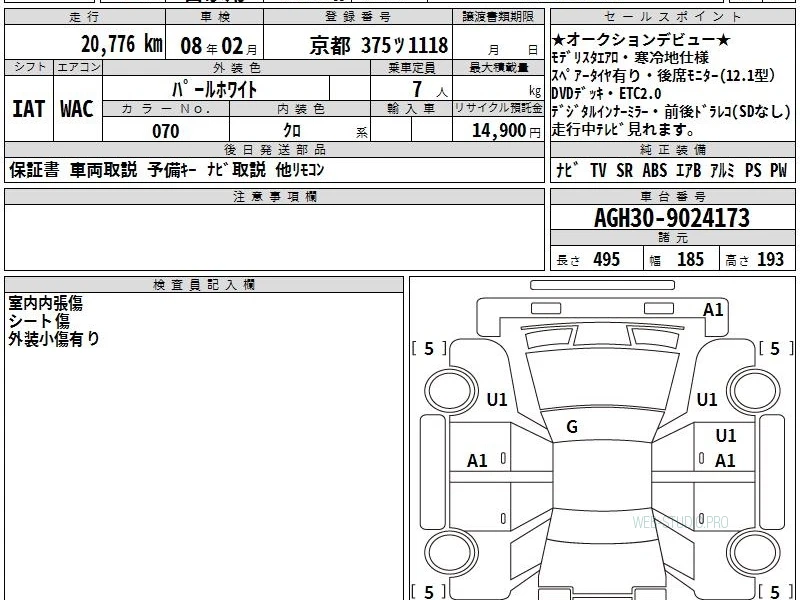Click ナビ in the 純正装備 row
Screen dimensions: 800x600
(567, 170)
